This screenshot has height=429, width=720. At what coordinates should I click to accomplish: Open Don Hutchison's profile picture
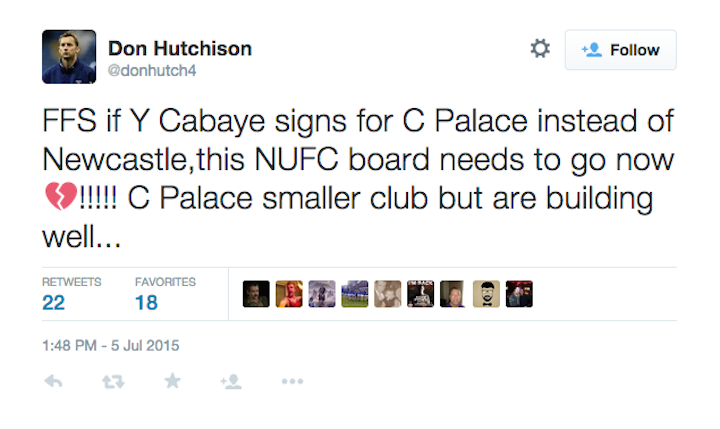68,57
